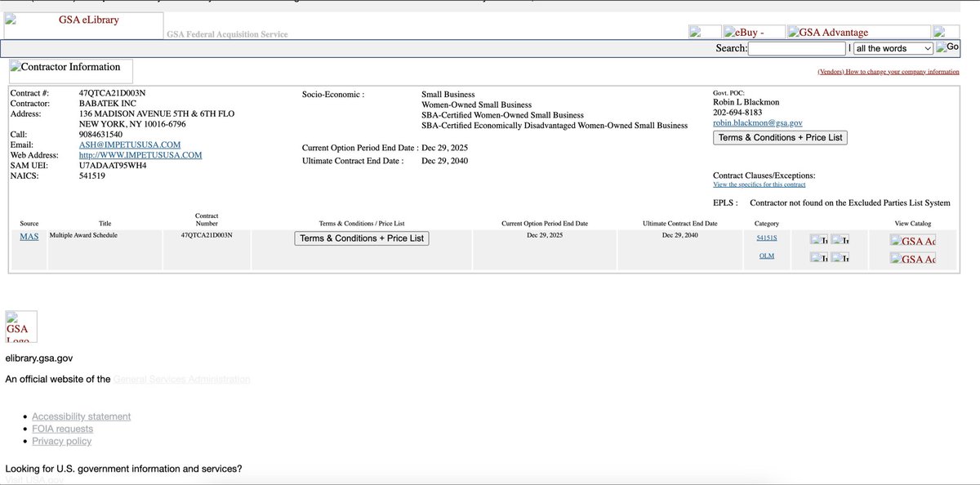Image resolution: width=980 pixels, height=485 pixels.
Task: Click the right icon in the OLM row
Action: click(x=840, y=257)
